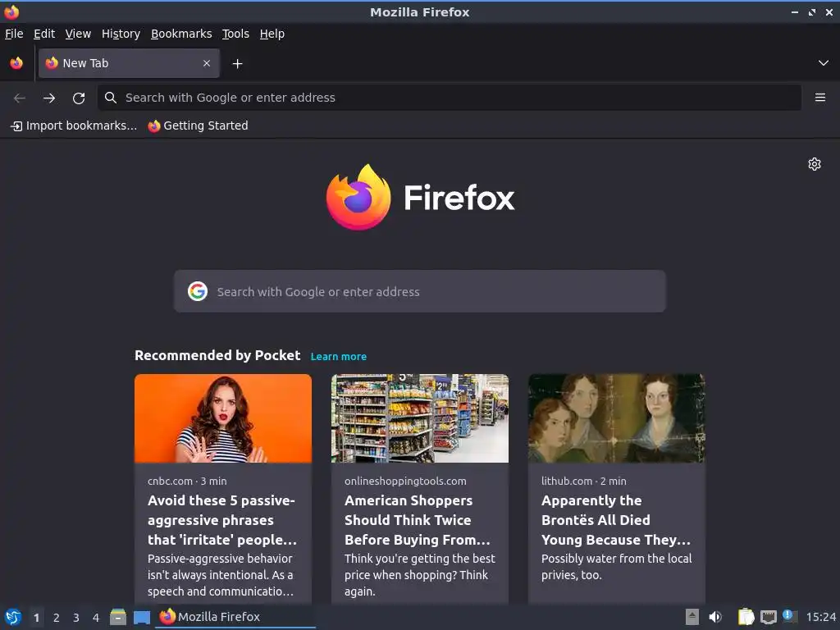
Task: Open the grocery aisle article thumbnail
Action: coord(419,418)
